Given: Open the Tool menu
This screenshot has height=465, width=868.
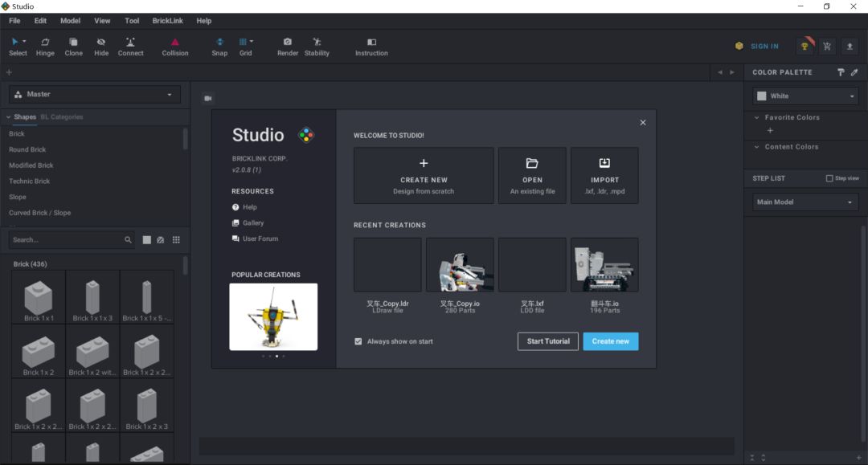Looking at the screenshot, I should click(x=132, y=21).
